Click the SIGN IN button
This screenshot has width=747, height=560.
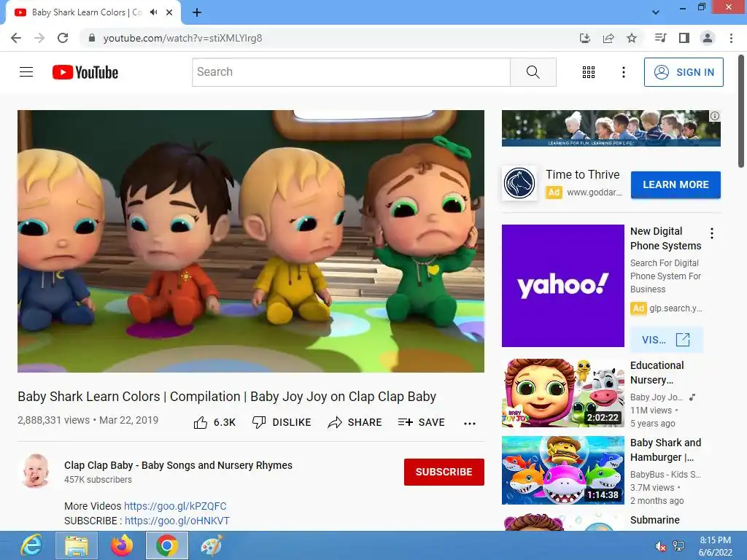pyautogui.click(x=684, y=72)
